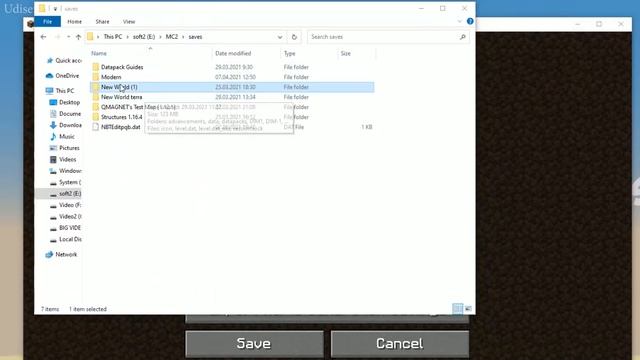Switch to Large icons view layout icon
This screenshot has height=360, width=640.
[x=468, y=309]
